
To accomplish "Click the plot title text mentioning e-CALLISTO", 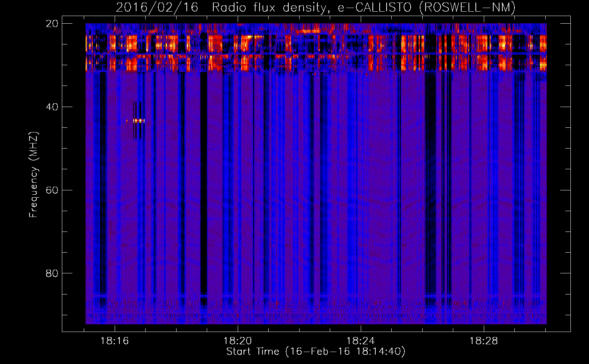I will tap(316, 7).
